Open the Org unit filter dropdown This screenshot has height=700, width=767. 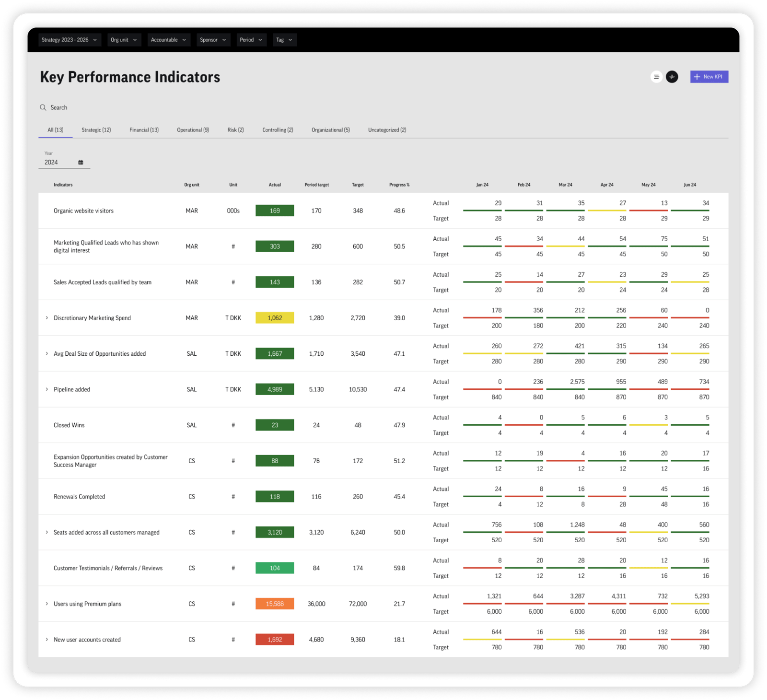pyautogui.click(x=124, y=40)
